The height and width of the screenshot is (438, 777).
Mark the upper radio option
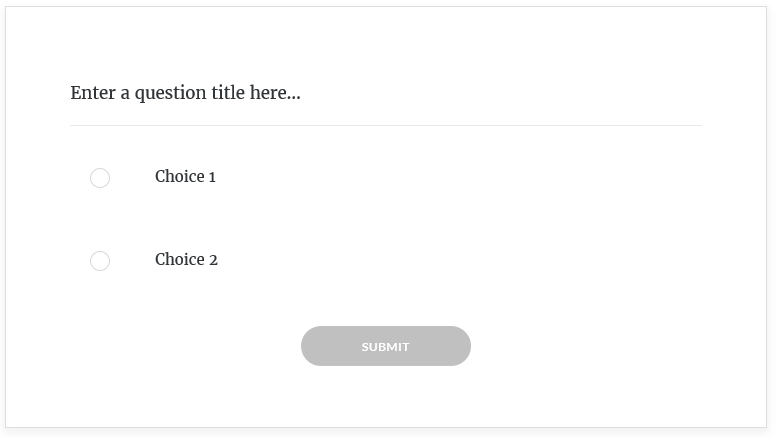pyautogui.click(x=100, y=178)
